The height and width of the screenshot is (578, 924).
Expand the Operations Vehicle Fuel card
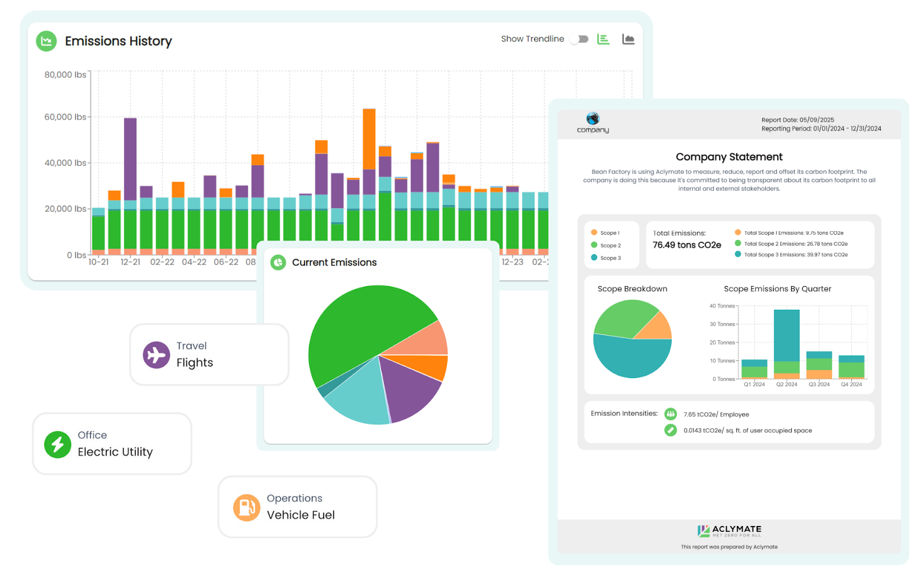297,507
